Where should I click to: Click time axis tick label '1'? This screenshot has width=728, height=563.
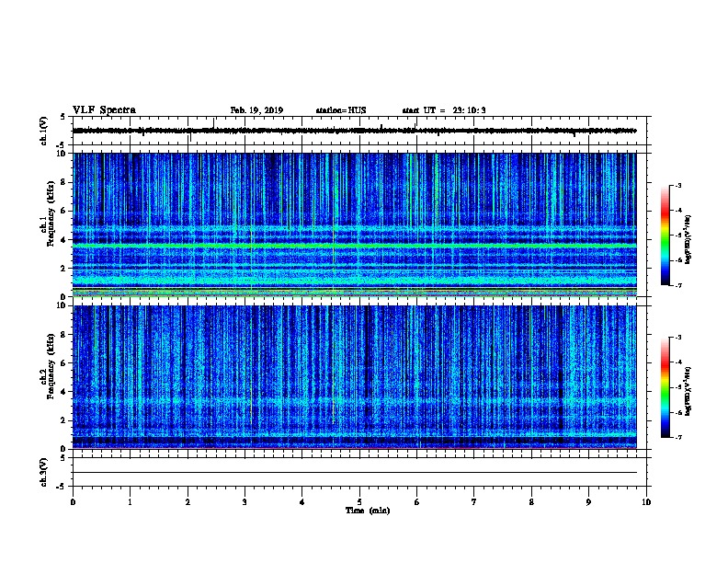tap(130, 501)
